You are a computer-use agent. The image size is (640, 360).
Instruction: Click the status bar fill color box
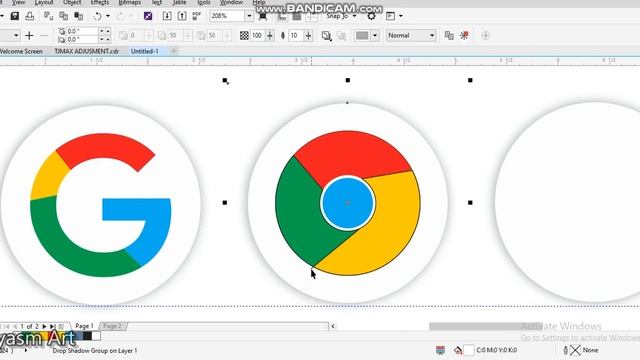tap(469, 350)
